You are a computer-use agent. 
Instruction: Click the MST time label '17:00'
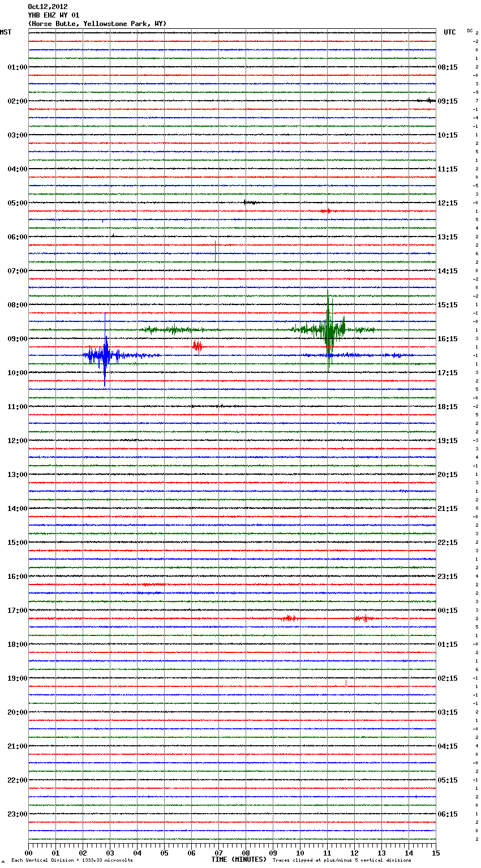tap(18, 611)
